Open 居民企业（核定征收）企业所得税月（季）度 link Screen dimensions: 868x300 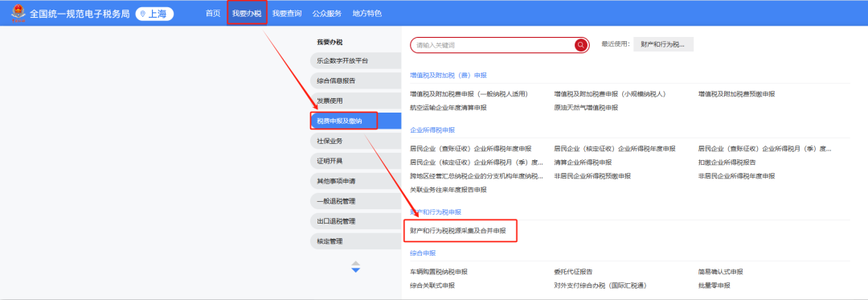click(477, 162)
